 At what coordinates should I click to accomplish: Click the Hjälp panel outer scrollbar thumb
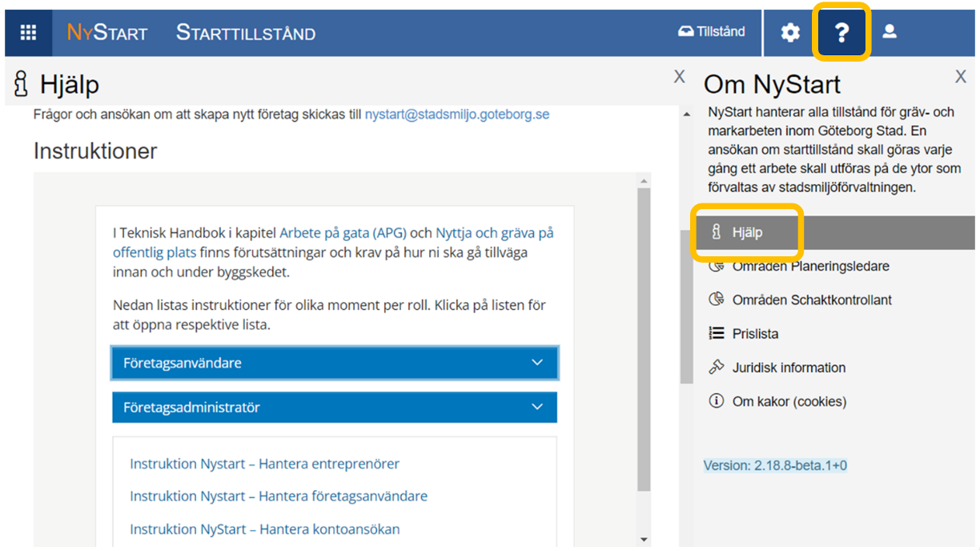tap(687, 307)
